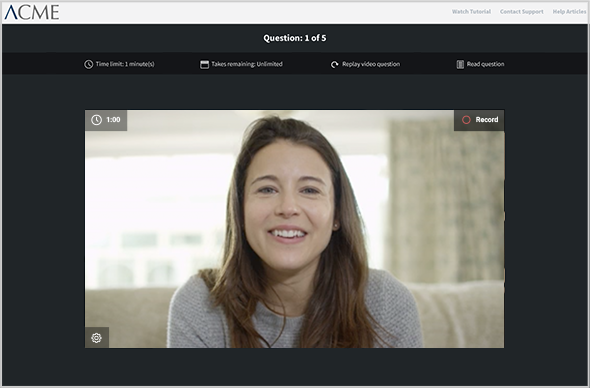Screen dimensions: 590x388
Task: Click the Question 1 of 5 heading
Action: tap(295, 38)
